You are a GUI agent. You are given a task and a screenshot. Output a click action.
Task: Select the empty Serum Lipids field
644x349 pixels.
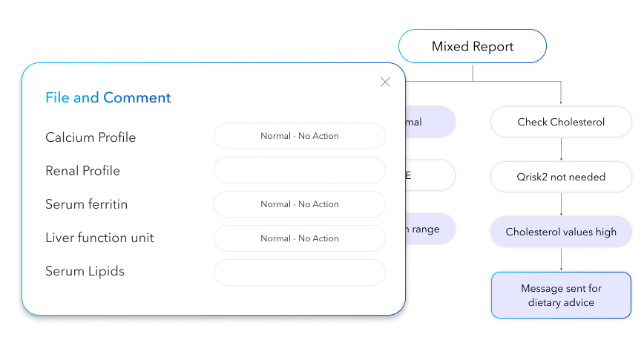coord(299,273)
